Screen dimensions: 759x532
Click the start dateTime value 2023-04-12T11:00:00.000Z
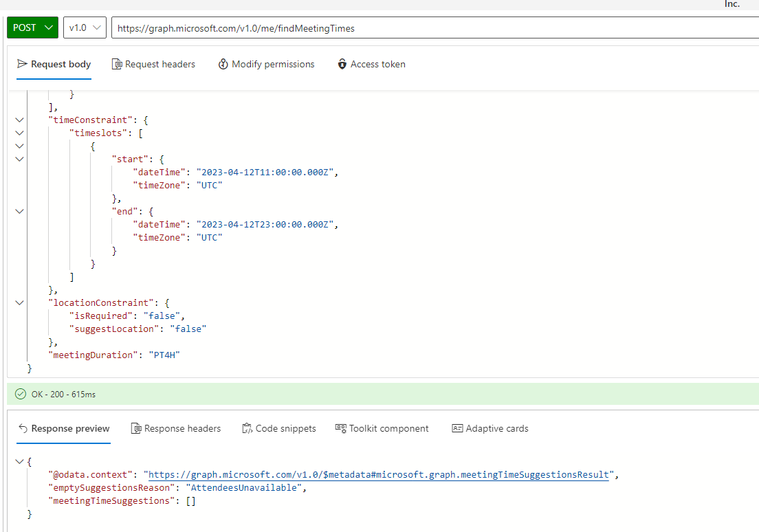[x=265, y=173]
